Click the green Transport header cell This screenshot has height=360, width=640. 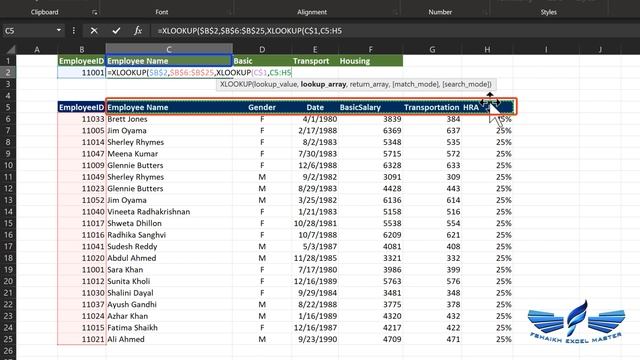[x=315, y=61]
